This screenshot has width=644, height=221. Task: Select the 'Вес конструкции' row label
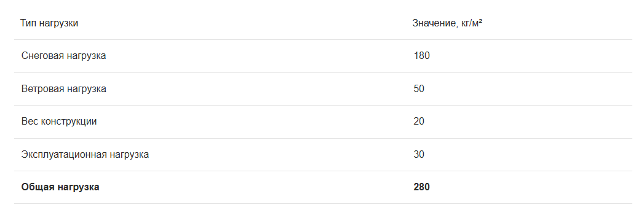pyautogui.click(x=59, y=122)
